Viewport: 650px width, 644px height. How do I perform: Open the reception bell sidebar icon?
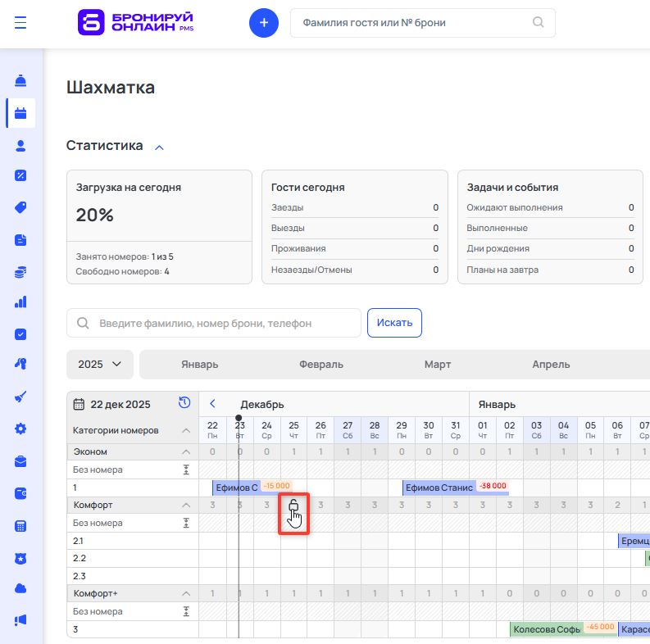(x=20, y=80)
